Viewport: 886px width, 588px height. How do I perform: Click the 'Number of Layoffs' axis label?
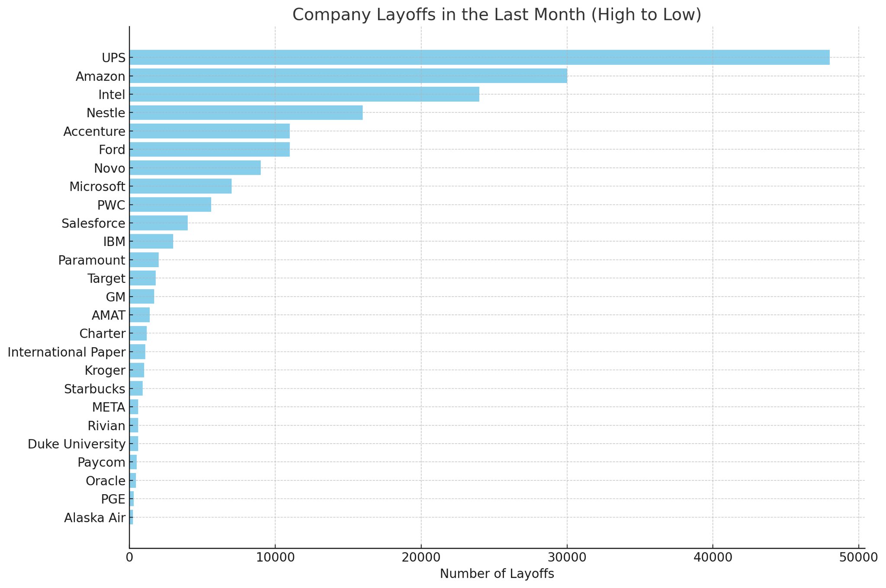pyautogui.click(x=497, y=574)
